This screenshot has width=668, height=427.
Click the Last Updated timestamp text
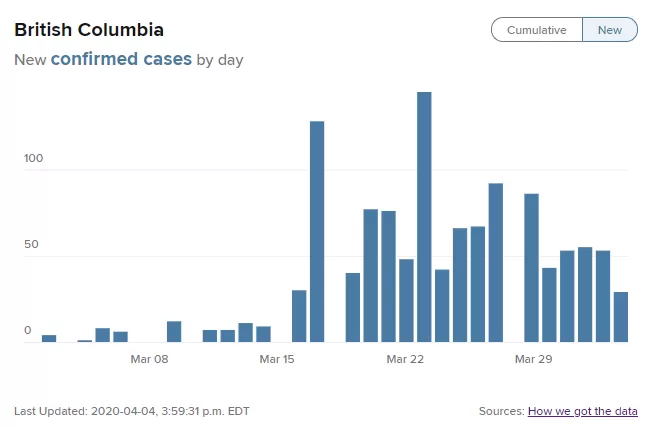click(132, 411)
